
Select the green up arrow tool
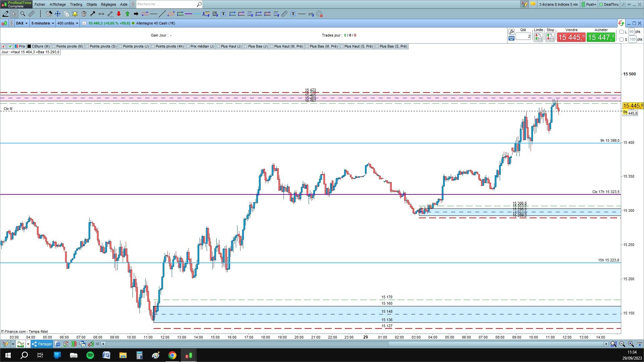coord(127,14)
